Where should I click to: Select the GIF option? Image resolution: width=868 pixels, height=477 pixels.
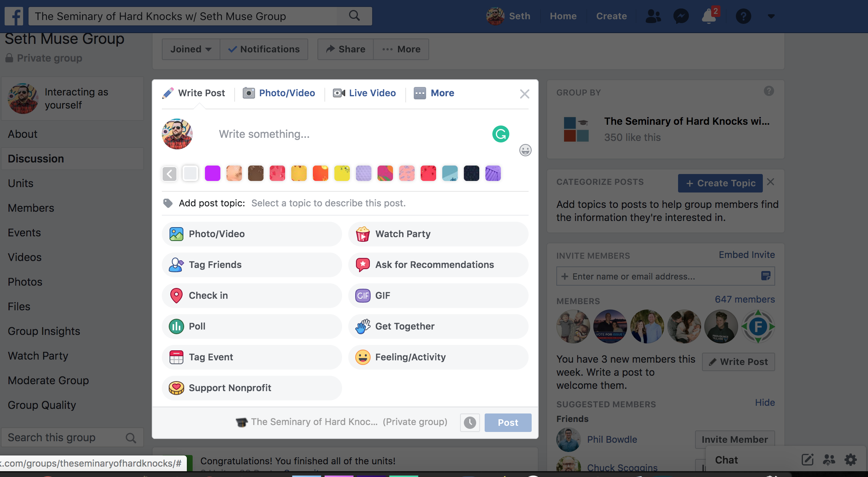[438, 296]
